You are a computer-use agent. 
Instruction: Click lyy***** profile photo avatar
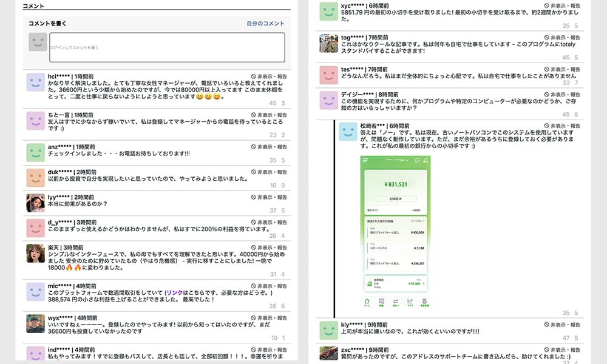(36, 203)
